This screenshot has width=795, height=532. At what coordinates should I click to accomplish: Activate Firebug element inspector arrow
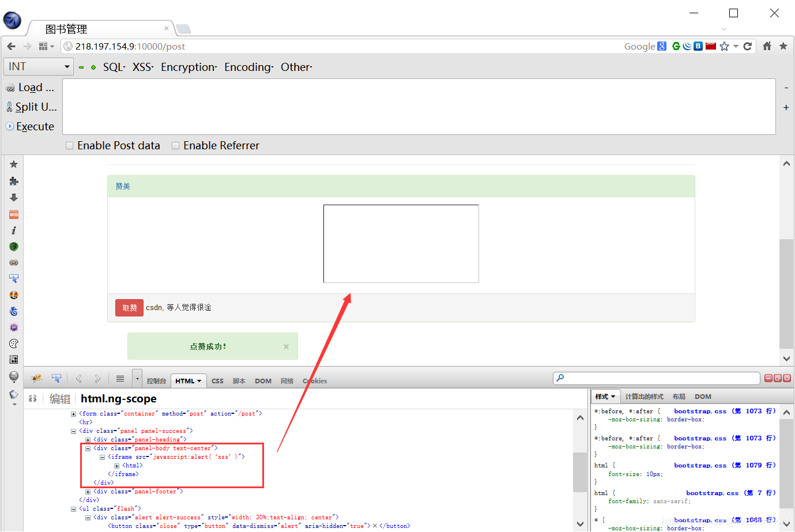coord(56,379)
